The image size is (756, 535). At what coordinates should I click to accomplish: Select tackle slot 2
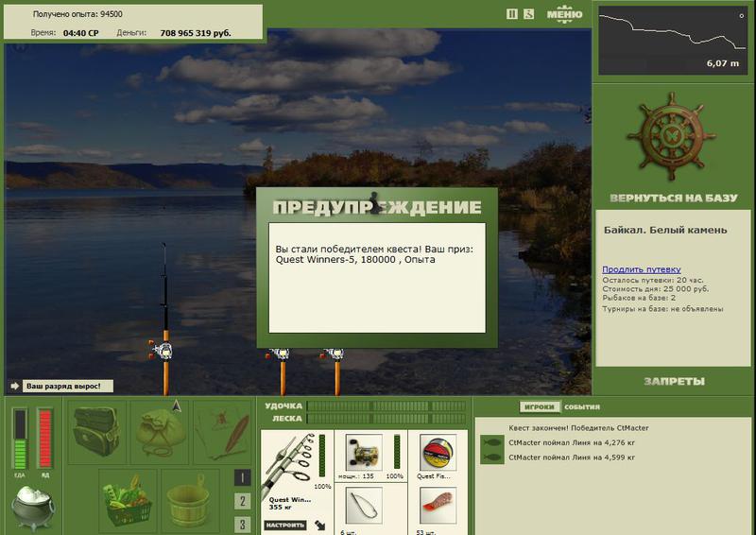[243, 501]
